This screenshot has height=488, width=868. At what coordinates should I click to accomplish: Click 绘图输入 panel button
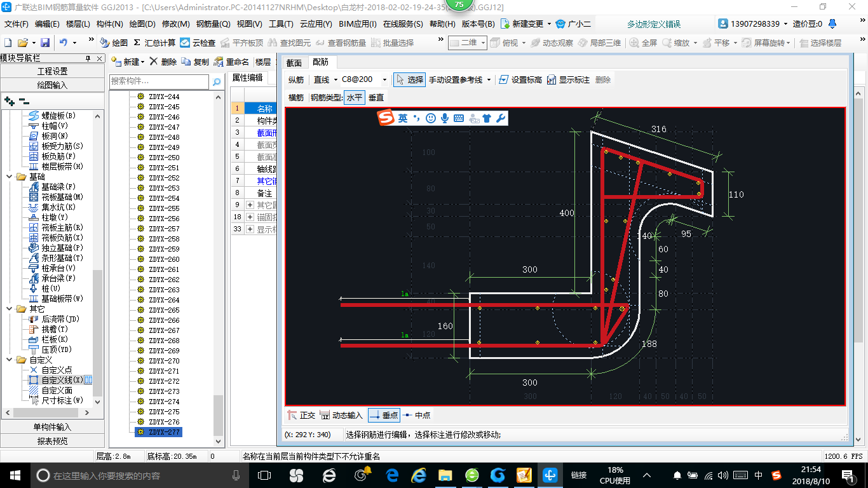[52, 85]
